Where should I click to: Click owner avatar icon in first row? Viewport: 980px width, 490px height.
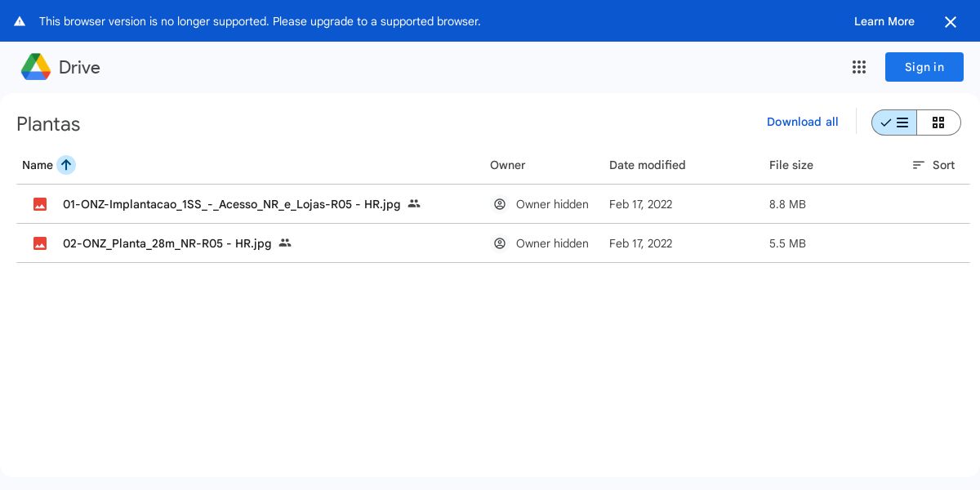(x=500, y=204)
